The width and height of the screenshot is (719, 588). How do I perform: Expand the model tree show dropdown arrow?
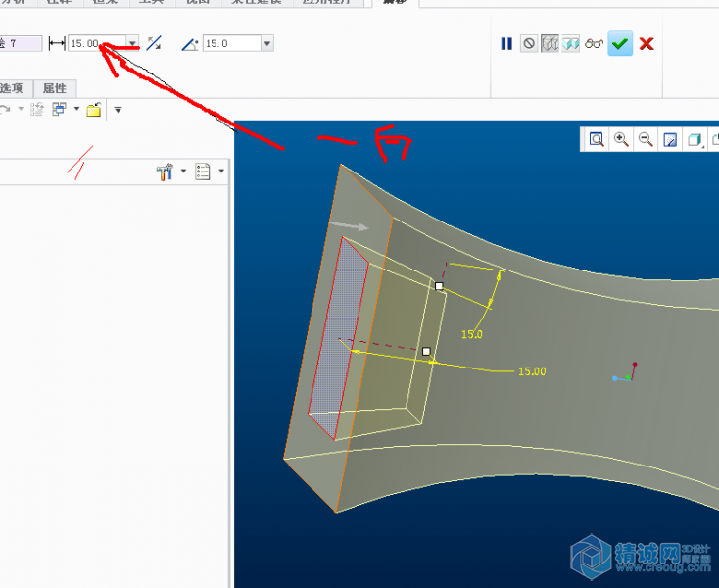tap(221, 171)
